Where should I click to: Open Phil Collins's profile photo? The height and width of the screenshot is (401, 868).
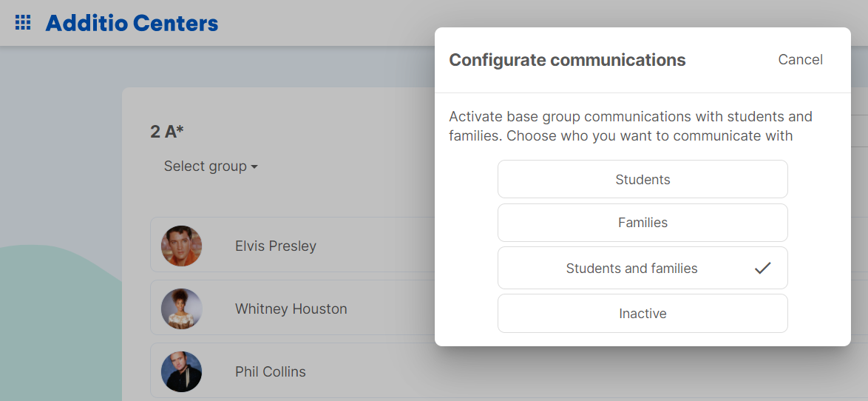click(182, 371)
